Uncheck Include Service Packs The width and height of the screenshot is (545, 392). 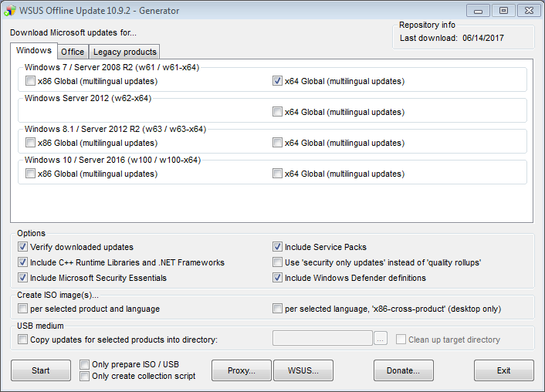pyautogui.click(x=277, y=247)
